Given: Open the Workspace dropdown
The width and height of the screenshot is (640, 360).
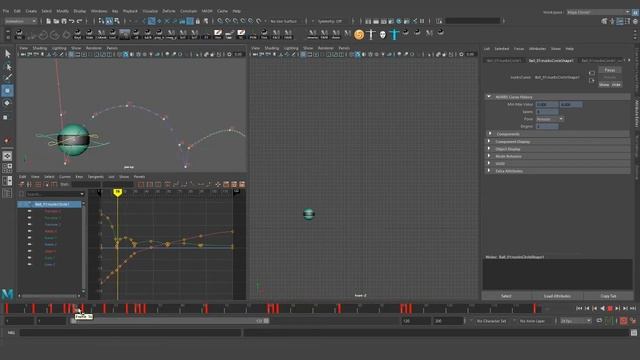Looking at the screenshot, I should pyautogui.click(x=598, y=12).
